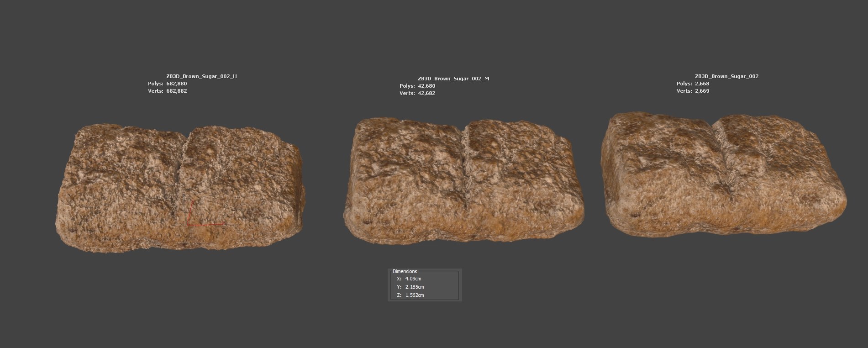
Task: Click the X dimension value 4.09cm
Action: 413,279
